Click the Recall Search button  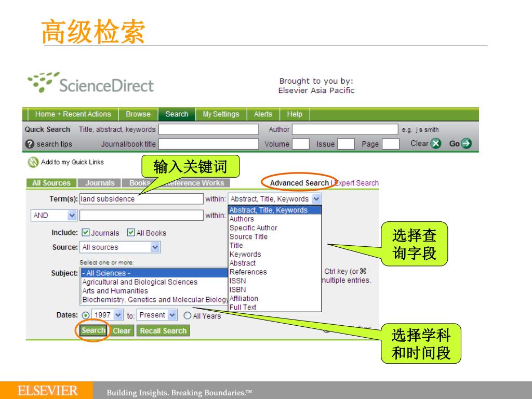pyautogui.click(x=163, y=331)
